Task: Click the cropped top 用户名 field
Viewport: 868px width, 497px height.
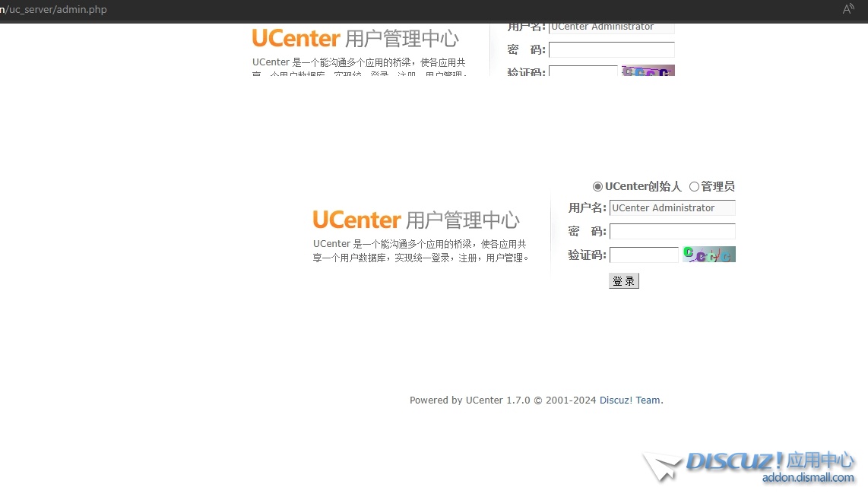Action: tap(611, 28)
